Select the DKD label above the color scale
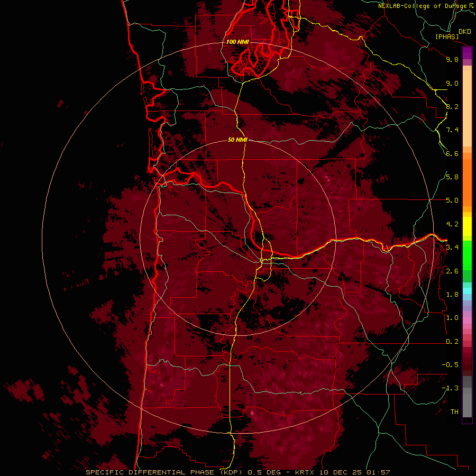476x476 pixels. pos(465,32)
